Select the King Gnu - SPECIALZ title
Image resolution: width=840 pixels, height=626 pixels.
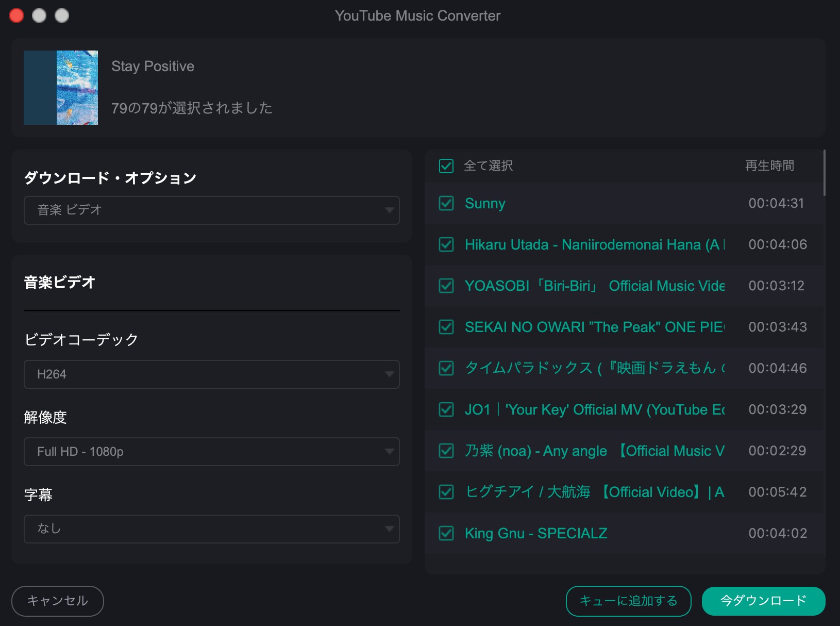pyautogui.click(x=536, y=533)
